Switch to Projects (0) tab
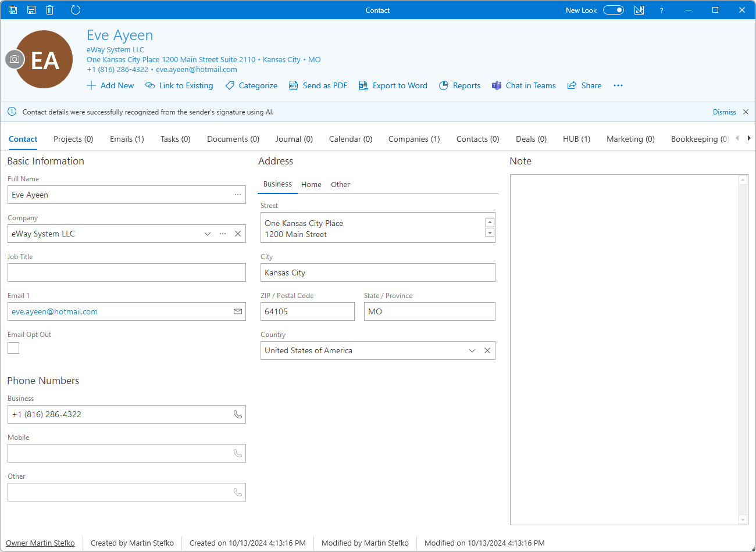Screen dimensions: 756x552 tap(73, 139)
